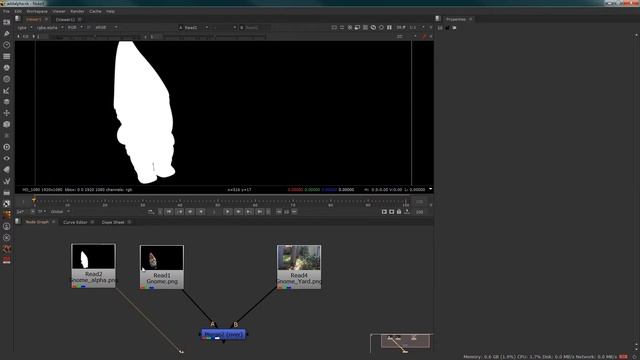Open the Workspace menu
Viewport: 640px width, 360px height.
coord(37,11)
